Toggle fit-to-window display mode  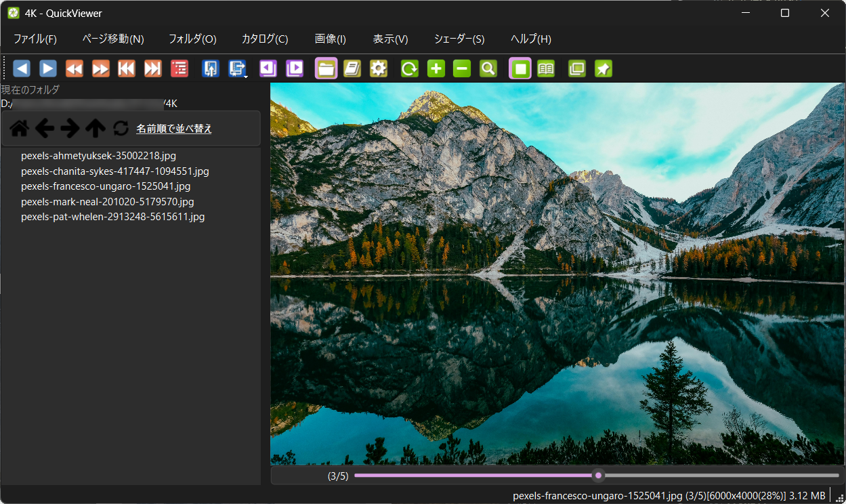point(519,68)
